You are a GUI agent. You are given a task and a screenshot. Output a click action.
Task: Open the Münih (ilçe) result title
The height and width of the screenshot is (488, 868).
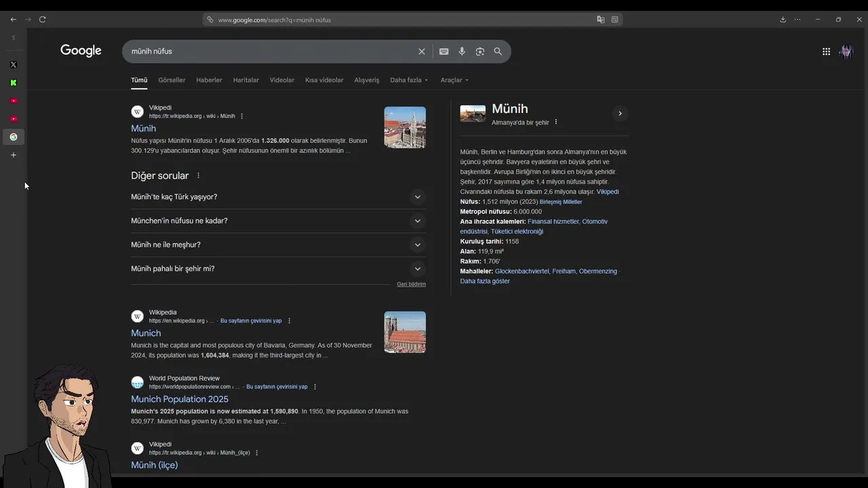[154, 465]
